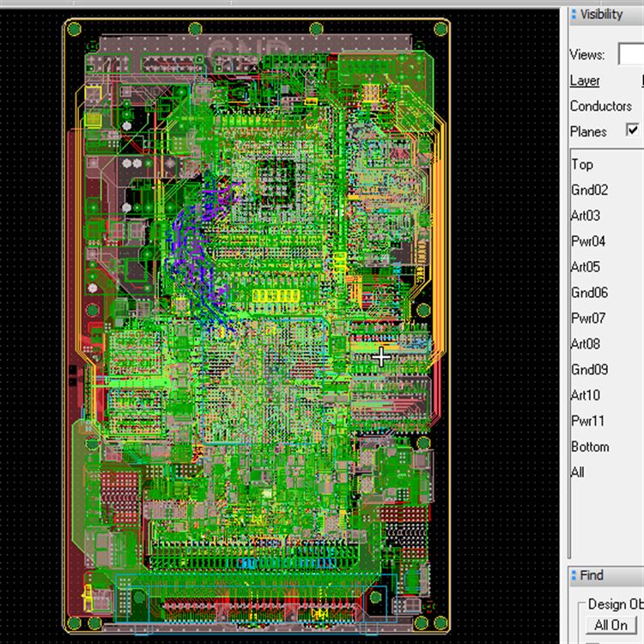Select the yellow pad row at board center
Screen dimensions: 644x644
click(275, 296)
